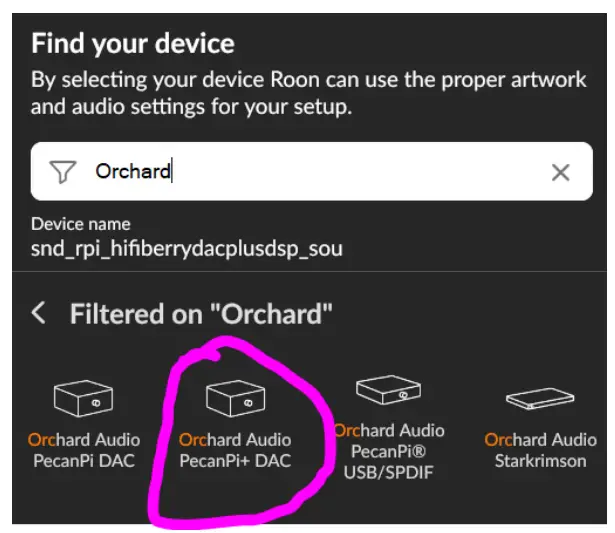Image resolution: width=615 pixels, height=533 pixels.
Task: Focus the empty area of the filter field
Action: [x=360, y=172]
